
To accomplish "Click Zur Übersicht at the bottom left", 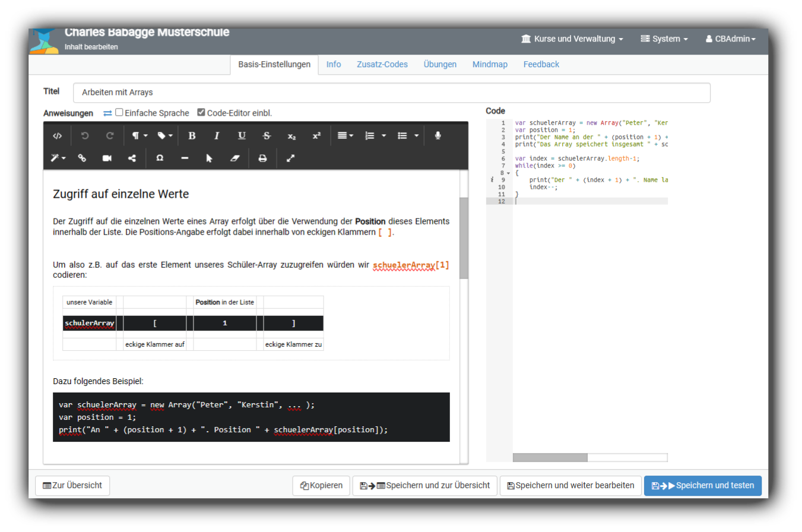I will click(x=72, y=485).
